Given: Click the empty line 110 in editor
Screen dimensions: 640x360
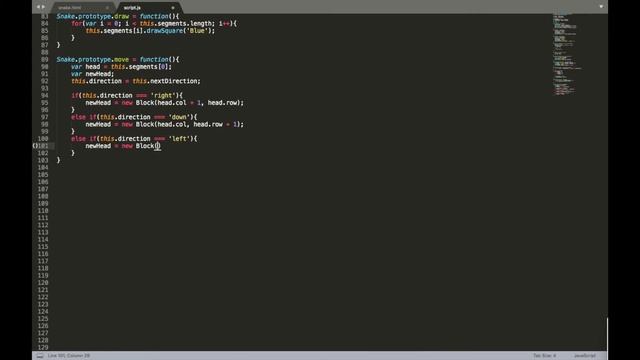Looking at the screenshot, I should coord(302,211).
